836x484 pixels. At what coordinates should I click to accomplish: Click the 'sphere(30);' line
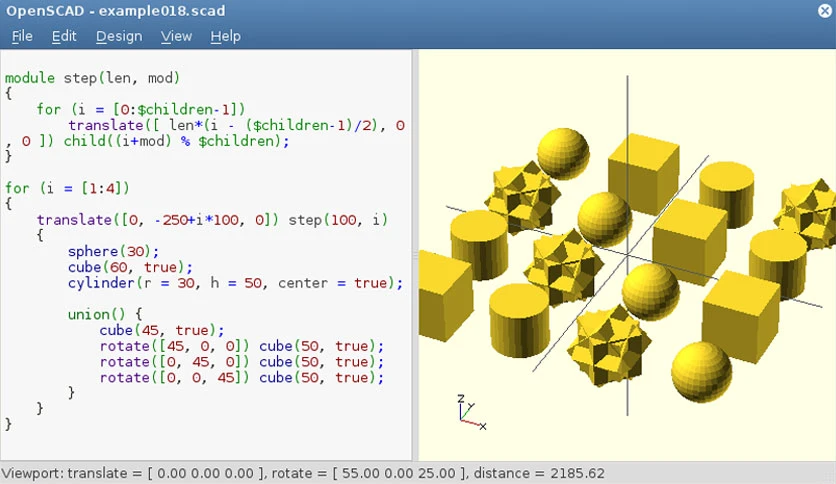tap(113, 251)
